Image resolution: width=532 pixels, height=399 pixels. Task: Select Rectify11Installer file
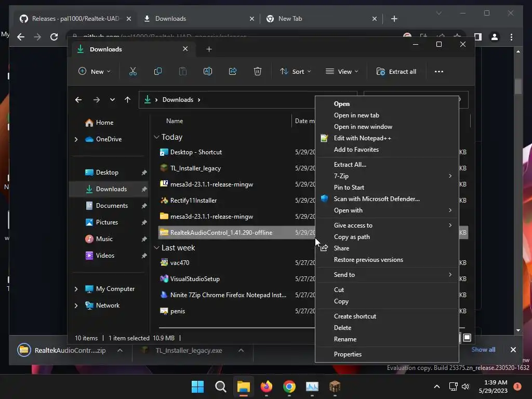tap(193, 201)
